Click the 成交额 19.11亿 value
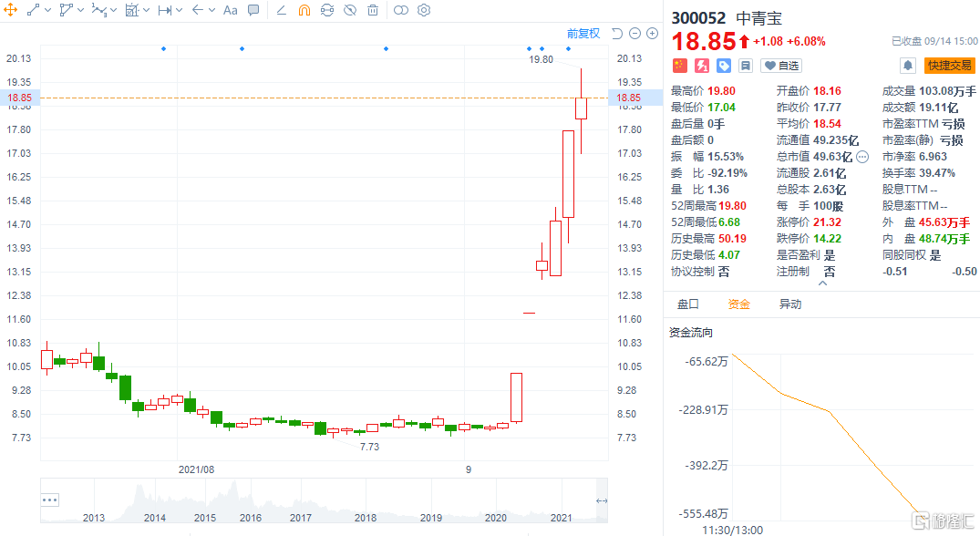980x536 pixels. [939, 108]
